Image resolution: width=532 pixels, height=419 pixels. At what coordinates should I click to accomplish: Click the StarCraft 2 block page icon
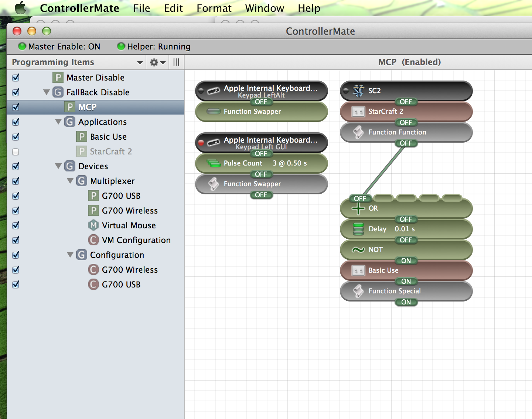point(358,111)
